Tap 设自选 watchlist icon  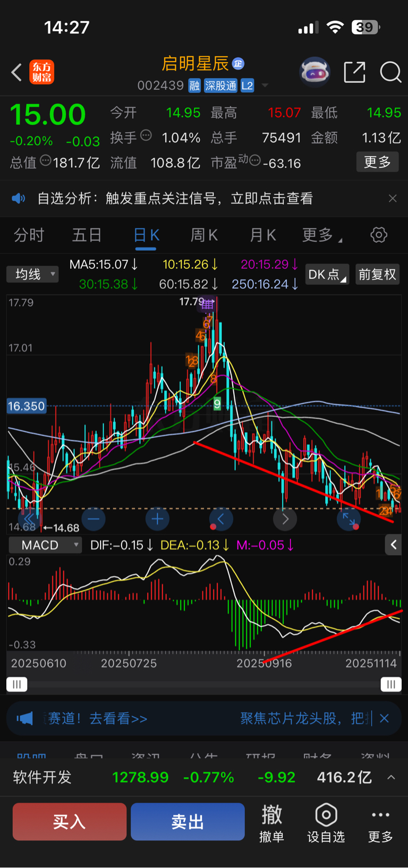326,823
